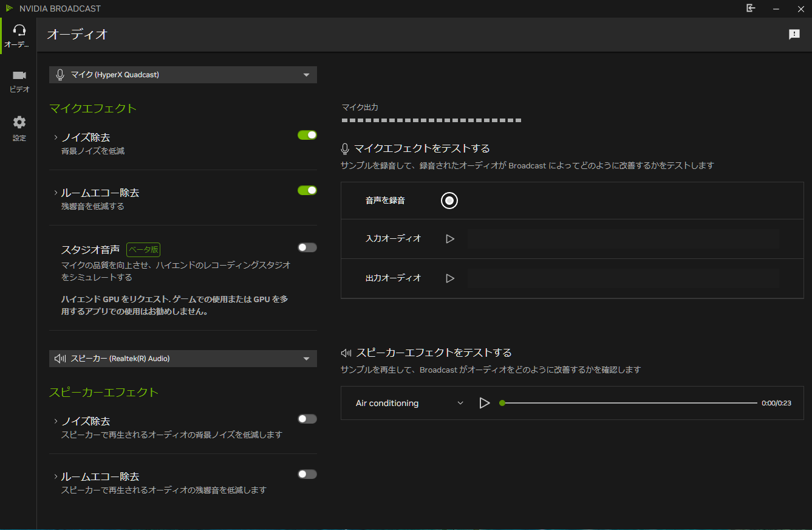Play the 入力オーディオ sample
Viewport: 812px width, 530px height.
[x=450, y=239]
